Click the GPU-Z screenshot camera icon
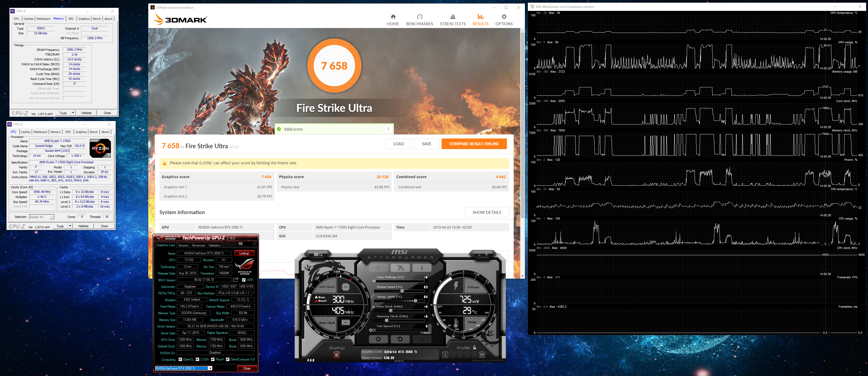Screen dimensions: 868x376 [240, 244]
